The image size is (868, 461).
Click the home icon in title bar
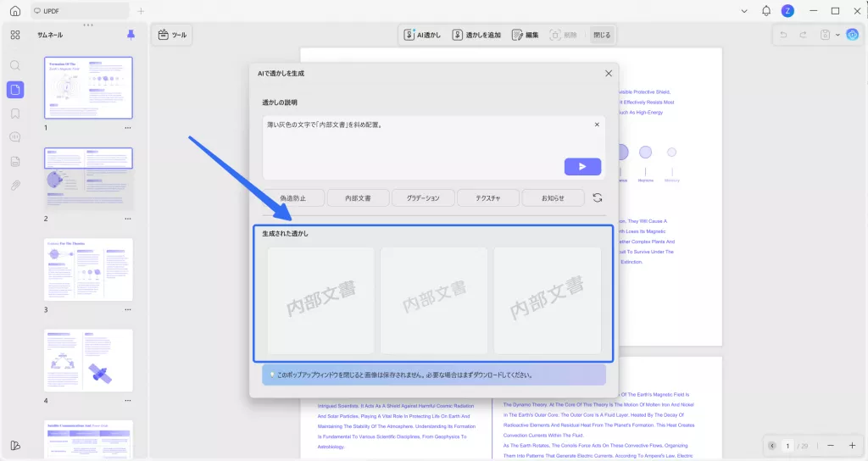pyautogui.click(x=15, y=11)
